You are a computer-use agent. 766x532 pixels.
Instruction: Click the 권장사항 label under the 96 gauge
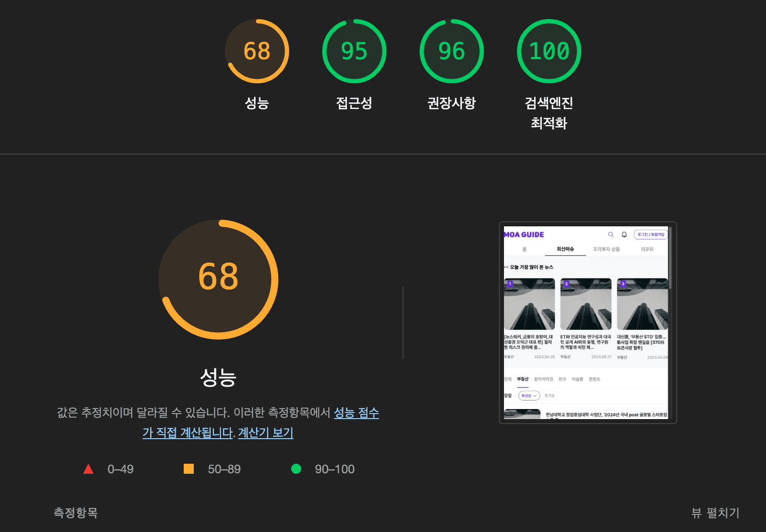click(452, 103)
